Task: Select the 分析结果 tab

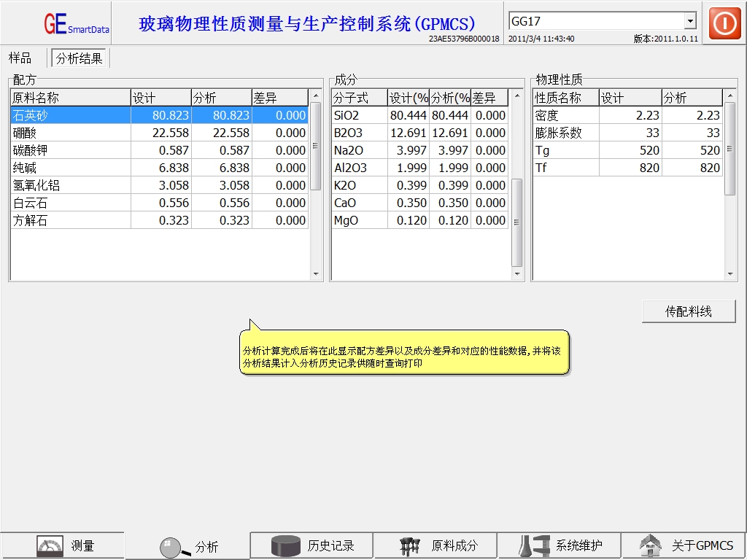Action: [79, 58]
